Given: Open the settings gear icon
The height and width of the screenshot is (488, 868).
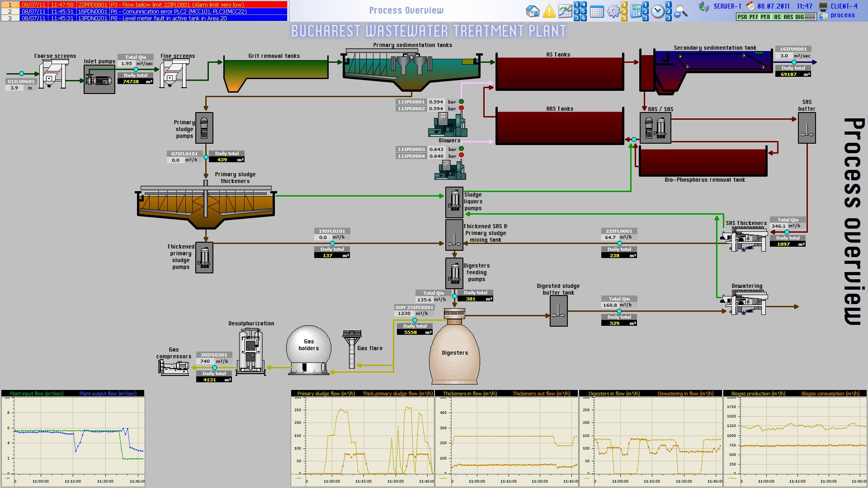Looking at the screenshot, I should (613, 11).
